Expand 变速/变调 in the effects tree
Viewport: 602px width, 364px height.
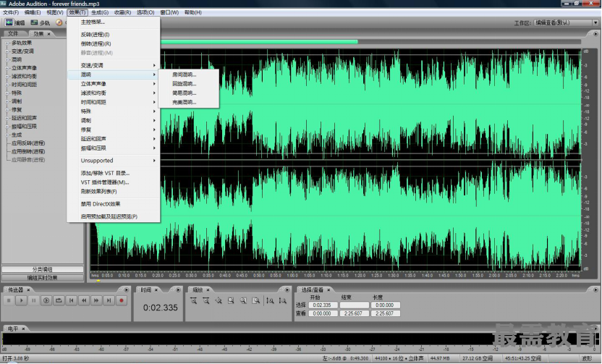point(7,51)
